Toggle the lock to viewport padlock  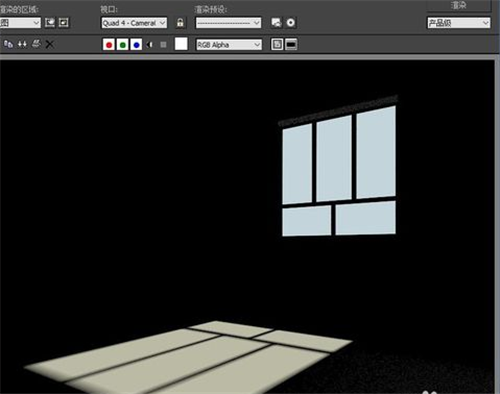point(180,23)
